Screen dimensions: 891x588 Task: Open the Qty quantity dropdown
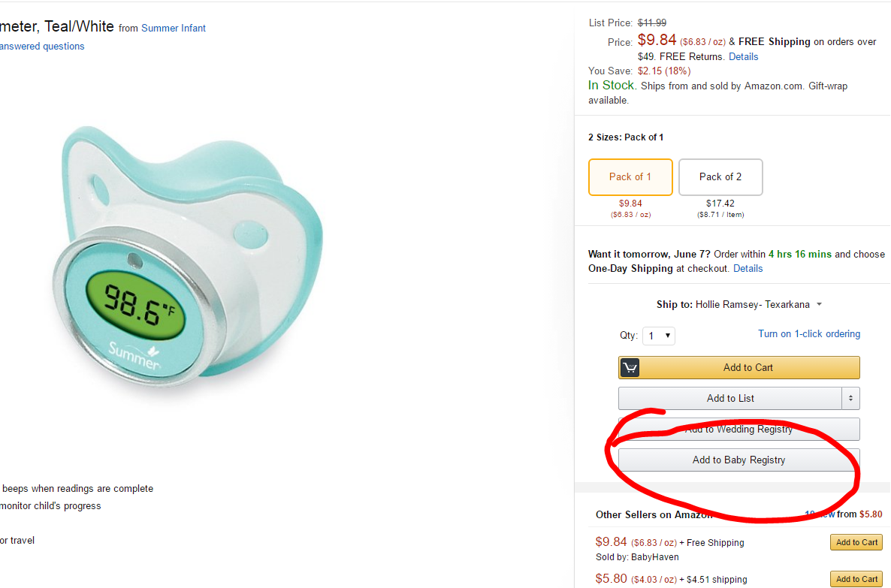658,336
